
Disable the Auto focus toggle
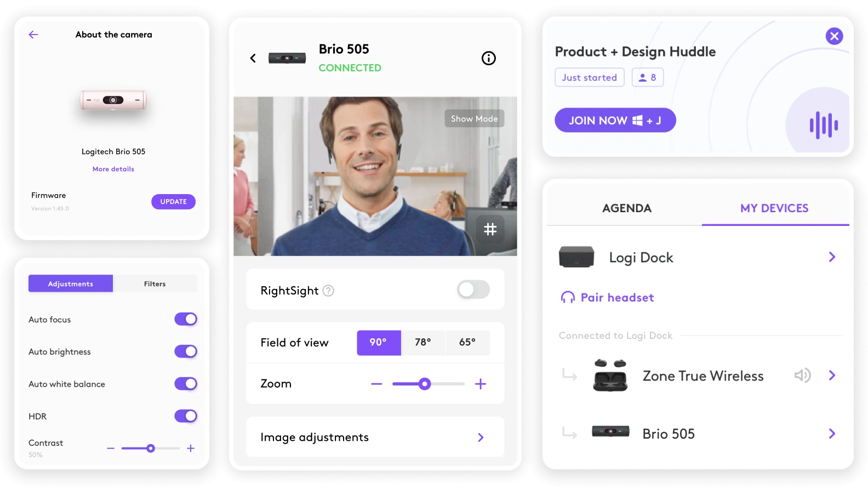tap(186, 319)
